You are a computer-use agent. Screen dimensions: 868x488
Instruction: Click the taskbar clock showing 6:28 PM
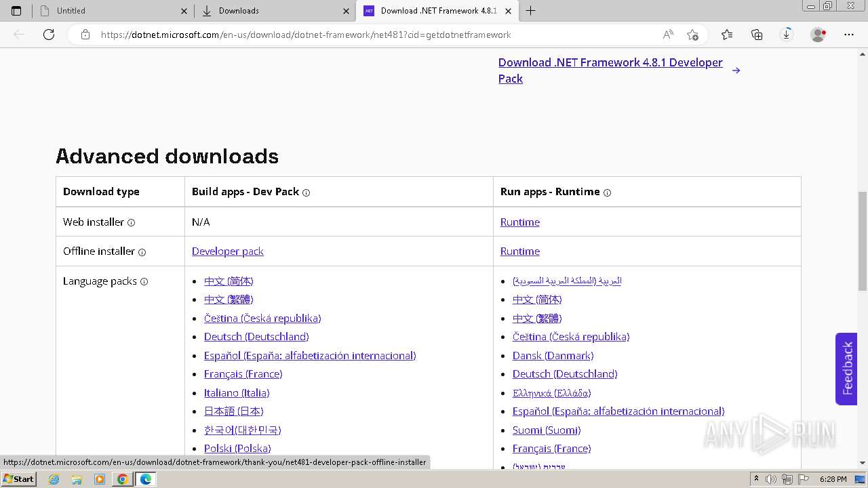point(833,479)
